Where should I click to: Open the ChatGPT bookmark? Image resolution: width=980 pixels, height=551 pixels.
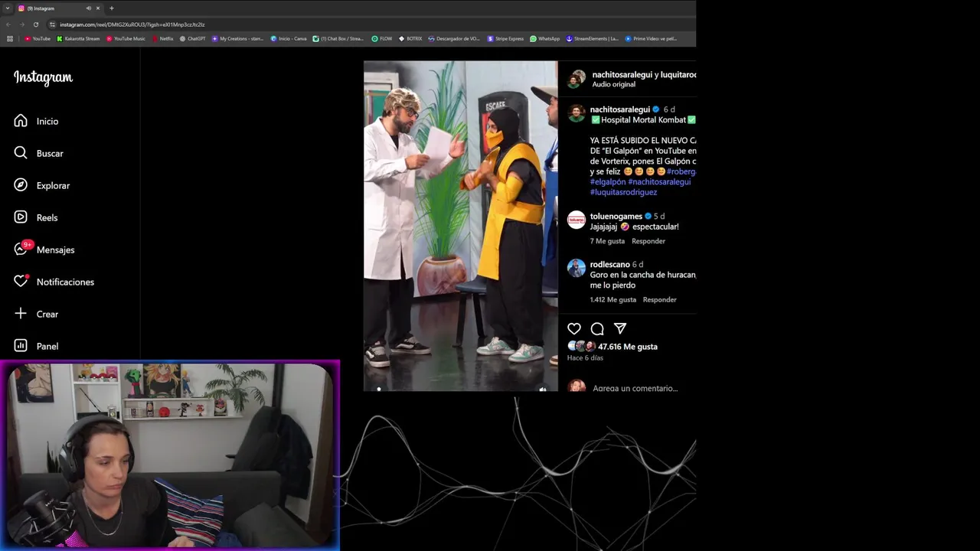pos(192,38)
